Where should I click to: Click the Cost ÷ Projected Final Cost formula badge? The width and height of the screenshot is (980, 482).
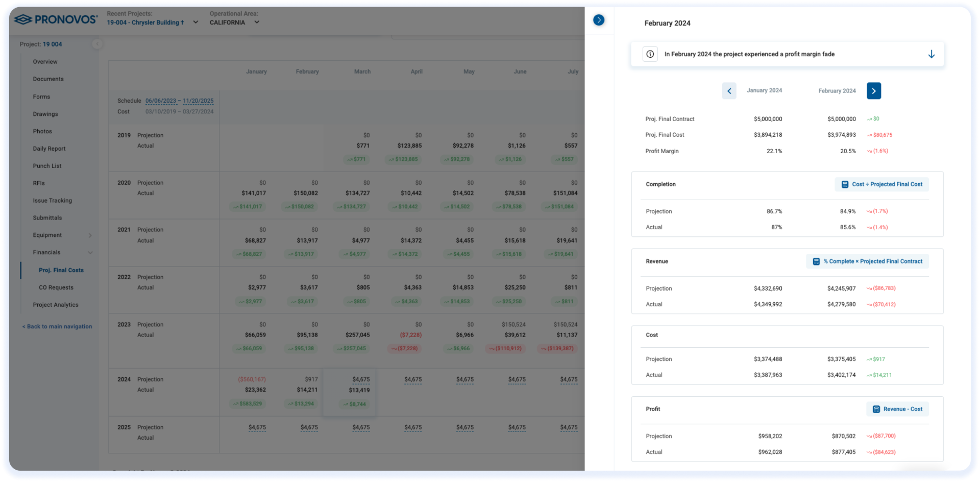pyautogui.click(x=881, y=184)
